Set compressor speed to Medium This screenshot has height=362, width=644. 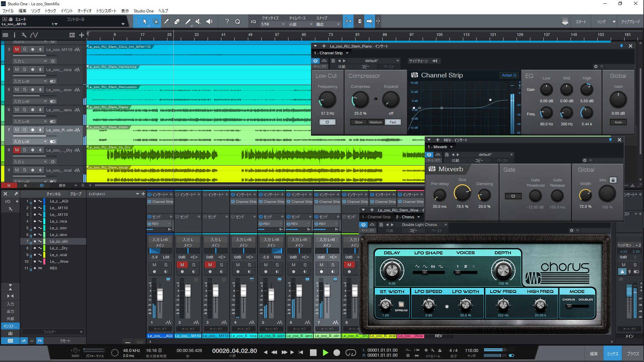point(376,122)
